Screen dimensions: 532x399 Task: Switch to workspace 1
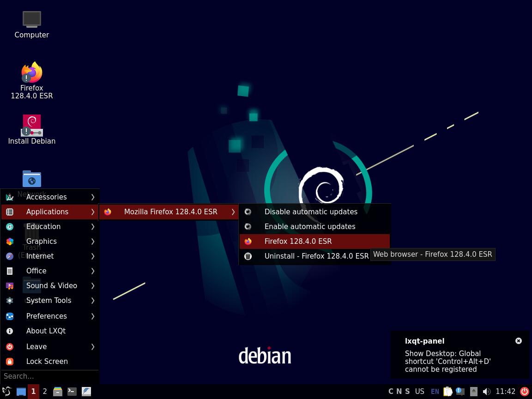[x=33, y=392]
